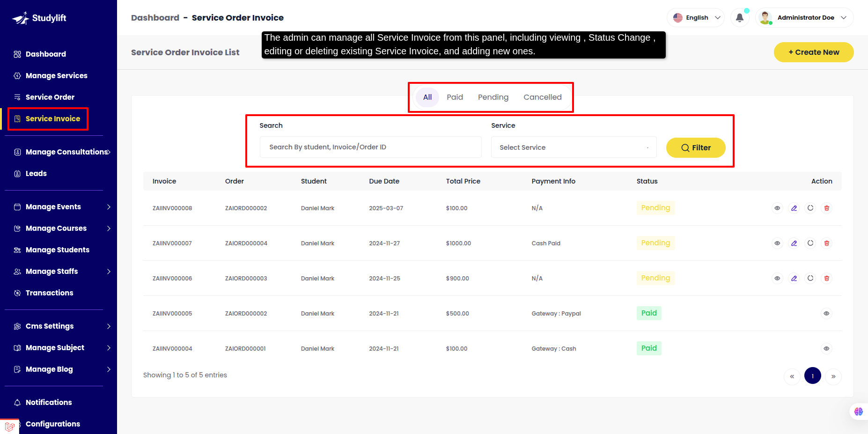Delete invoice ZAIINV000008 trash icon
This screenshot has height=434, width=868.
[x=827, y=208]
